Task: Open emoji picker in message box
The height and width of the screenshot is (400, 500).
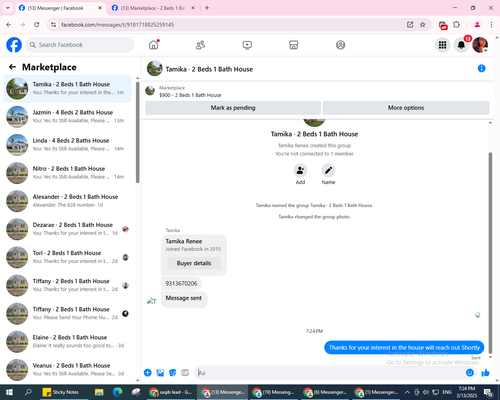Action: pyautogui.click(x=470, y=373)
